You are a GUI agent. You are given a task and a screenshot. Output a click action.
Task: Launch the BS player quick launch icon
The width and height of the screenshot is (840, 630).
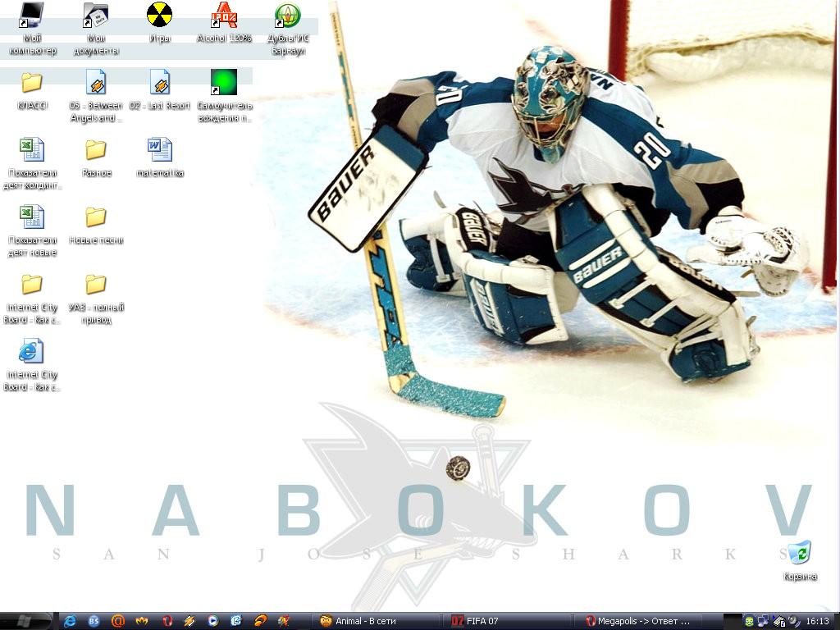[x=94, y=622]
